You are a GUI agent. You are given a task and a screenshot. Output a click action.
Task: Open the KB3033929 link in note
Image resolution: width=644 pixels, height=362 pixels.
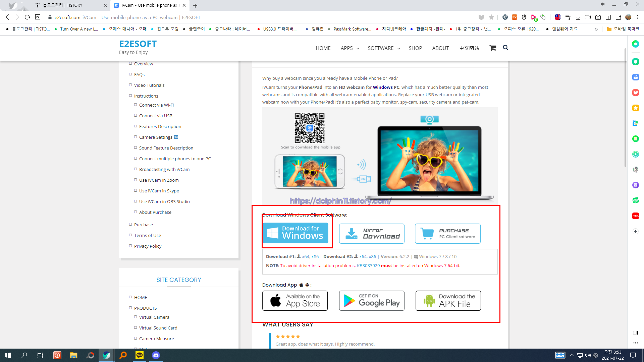tap(368, 266)
